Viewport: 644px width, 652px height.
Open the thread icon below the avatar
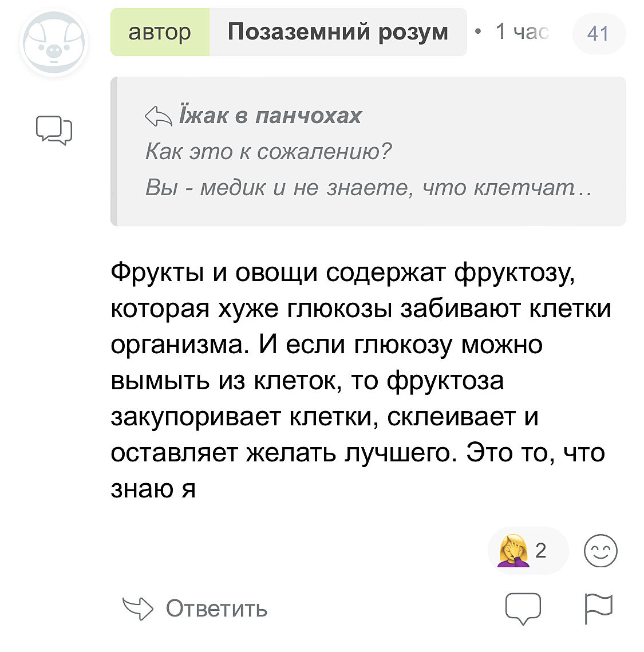[54, 130]
